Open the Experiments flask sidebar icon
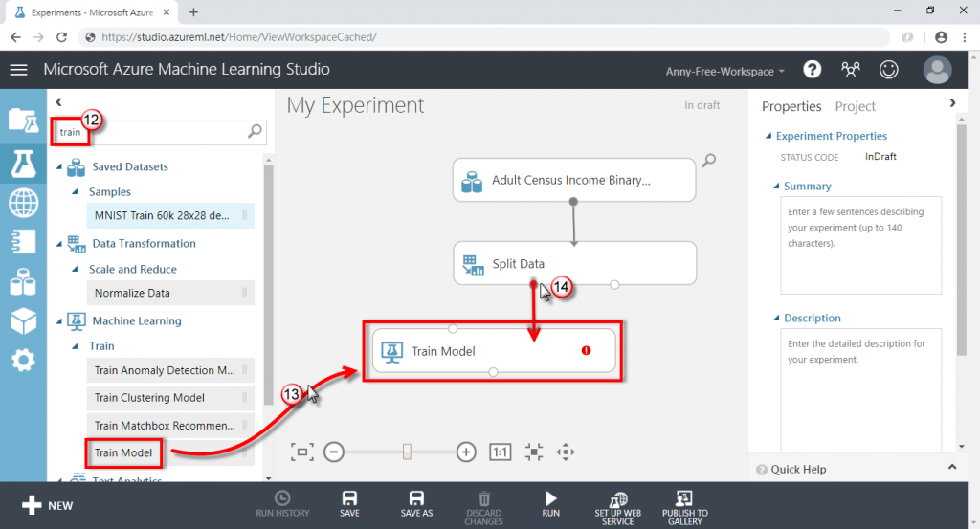The width and height of the screenshot is (980, 529). pos(23,164)
